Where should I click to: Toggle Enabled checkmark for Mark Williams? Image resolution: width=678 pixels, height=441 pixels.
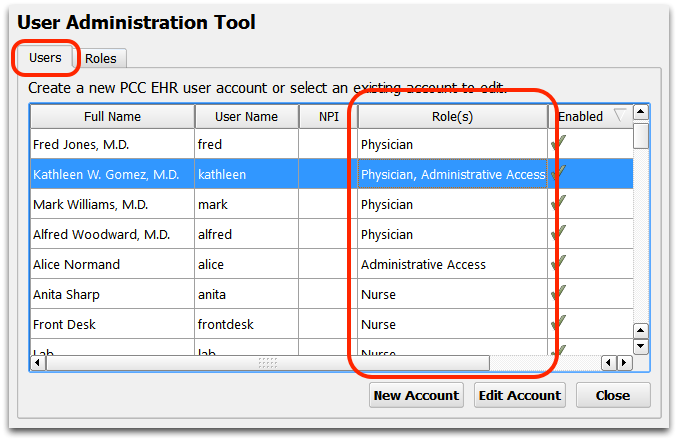(x=558, y=204)
